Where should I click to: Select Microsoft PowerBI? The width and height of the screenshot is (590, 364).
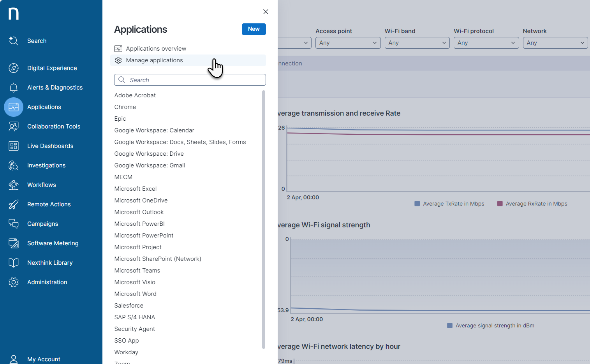[x=139, y=224]
